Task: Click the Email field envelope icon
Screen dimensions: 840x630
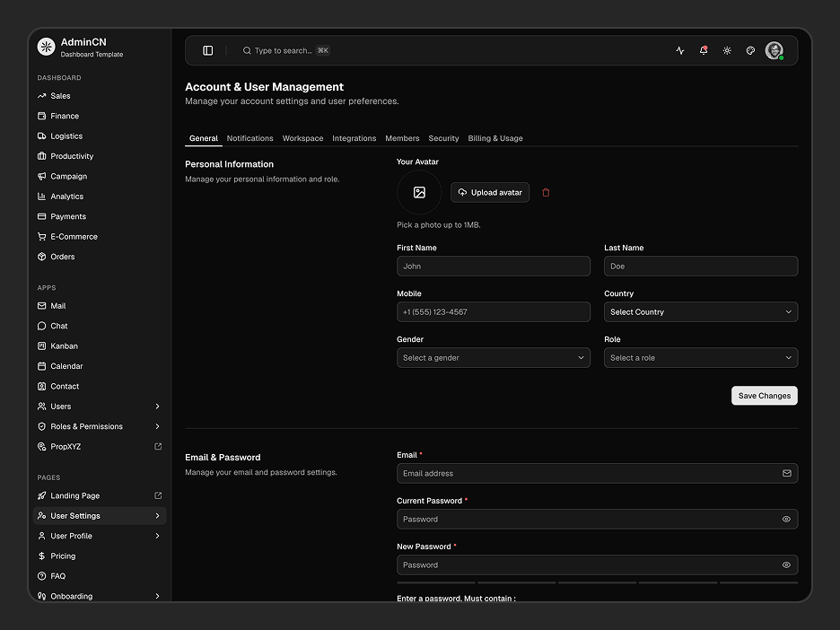Action: point(787,474)
